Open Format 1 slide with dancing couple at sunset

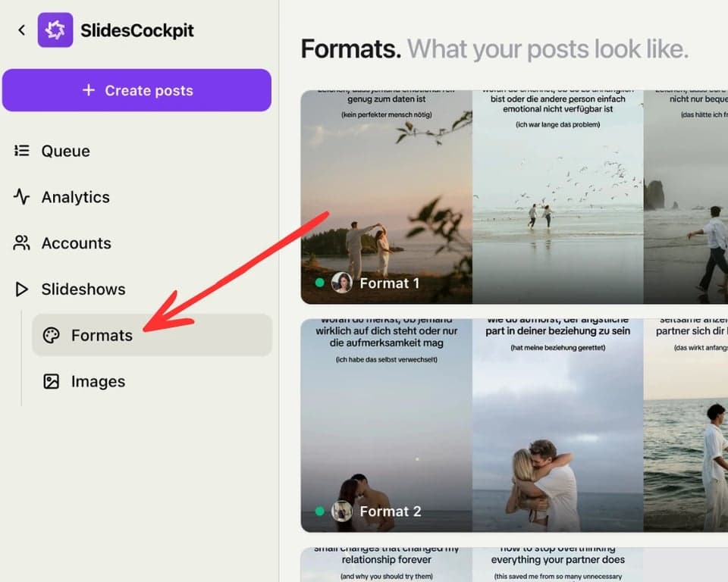386,197
